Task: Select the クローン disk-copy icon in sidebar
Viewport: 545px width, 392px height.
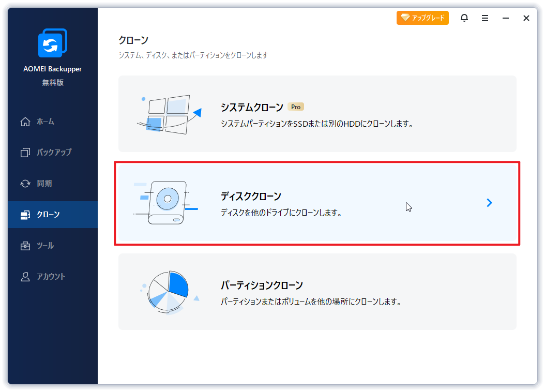Action: (25, 214)
